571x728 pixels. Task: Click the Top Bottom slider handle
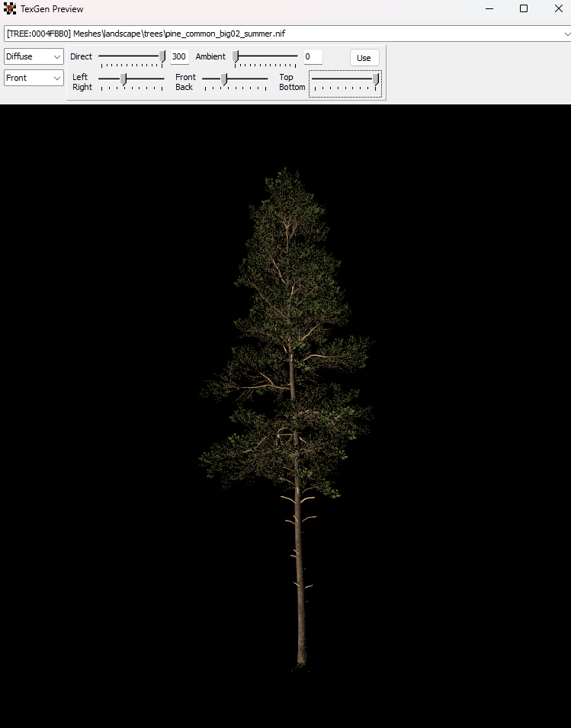pyautogui.click(x=376, y=79)
